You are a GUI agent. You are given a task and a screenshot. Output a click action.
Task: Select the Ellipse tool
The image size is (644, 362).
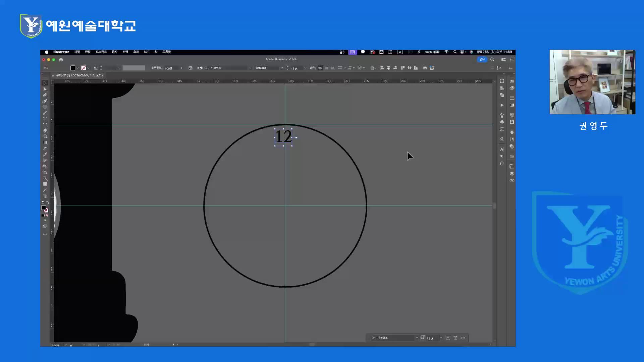(x=45, y=107)
